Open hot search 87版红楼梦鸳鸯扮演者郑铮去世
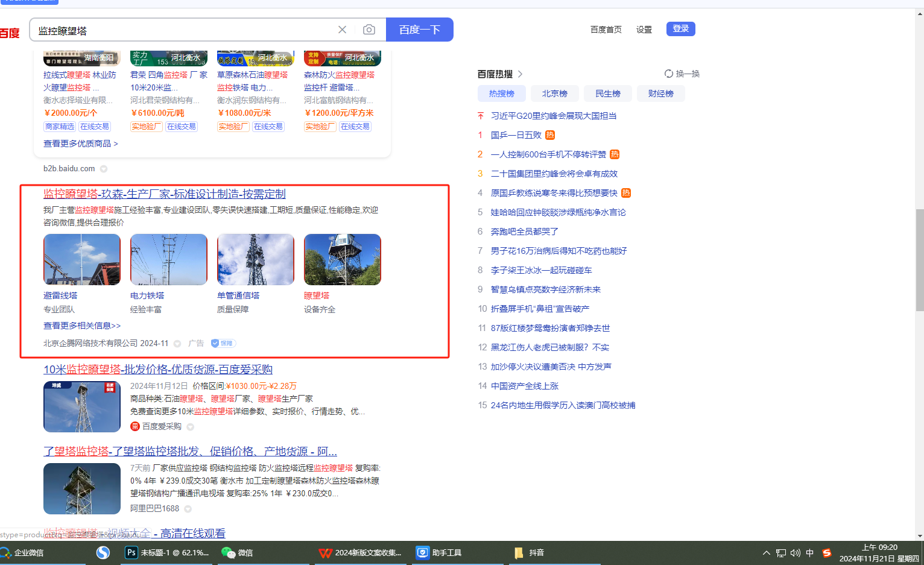The image size is (924, 565). tap(551, 328)
